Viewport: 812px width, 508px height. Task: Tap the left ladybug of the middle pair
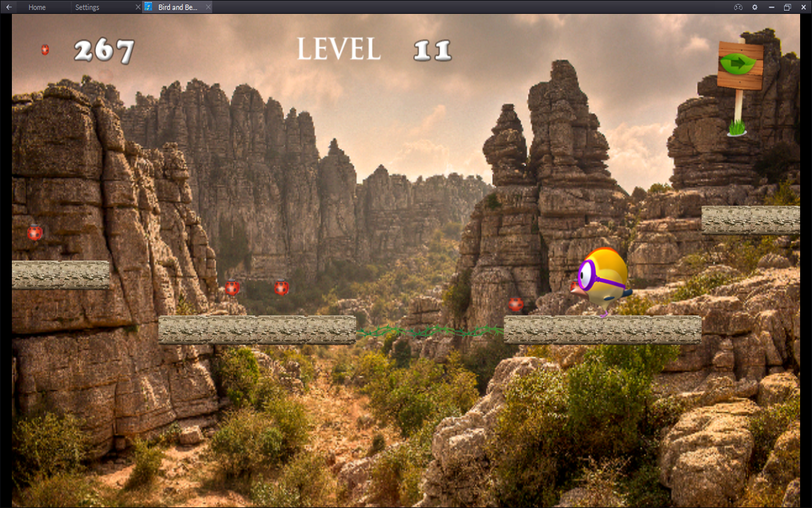(x=232, y=288)
